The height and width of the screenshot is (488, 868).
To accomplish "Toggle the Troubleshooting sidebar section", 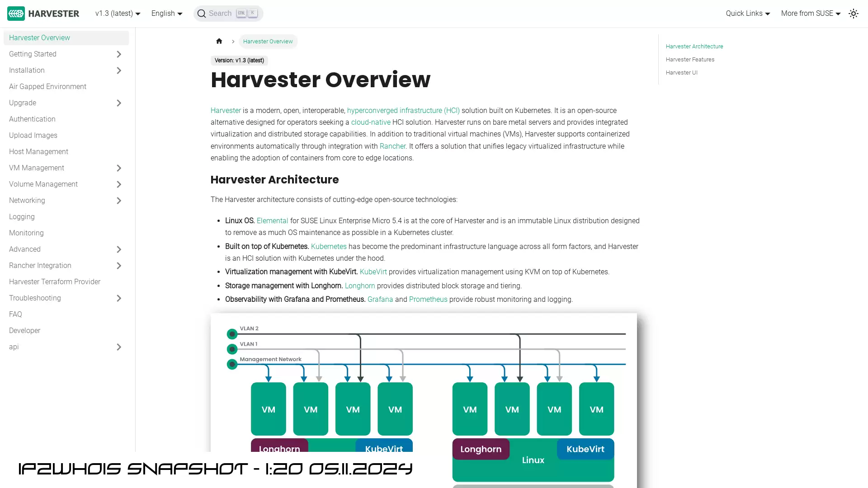I will tap(118, 298).
